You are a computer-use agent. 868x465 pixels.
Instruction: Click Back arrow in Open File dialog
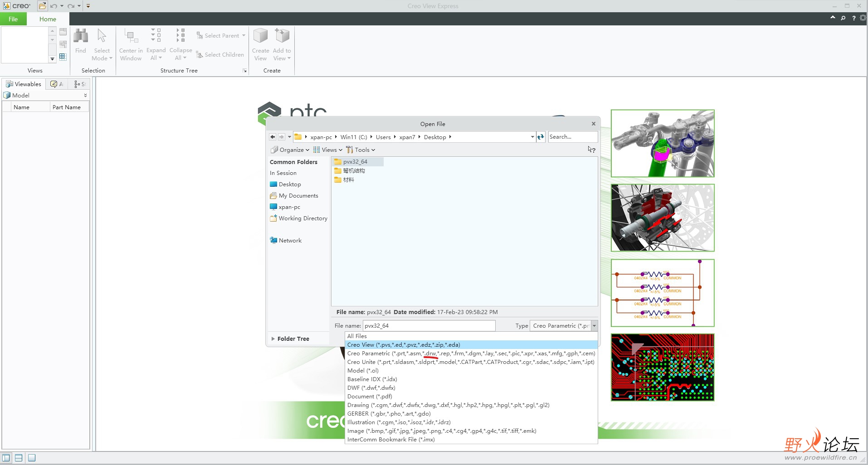tap(273, 137)
